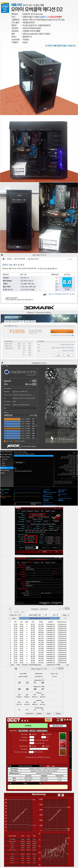78x868 pixels.
Task: Open the File menu in Cinebench R15
Action: (3, 366)
